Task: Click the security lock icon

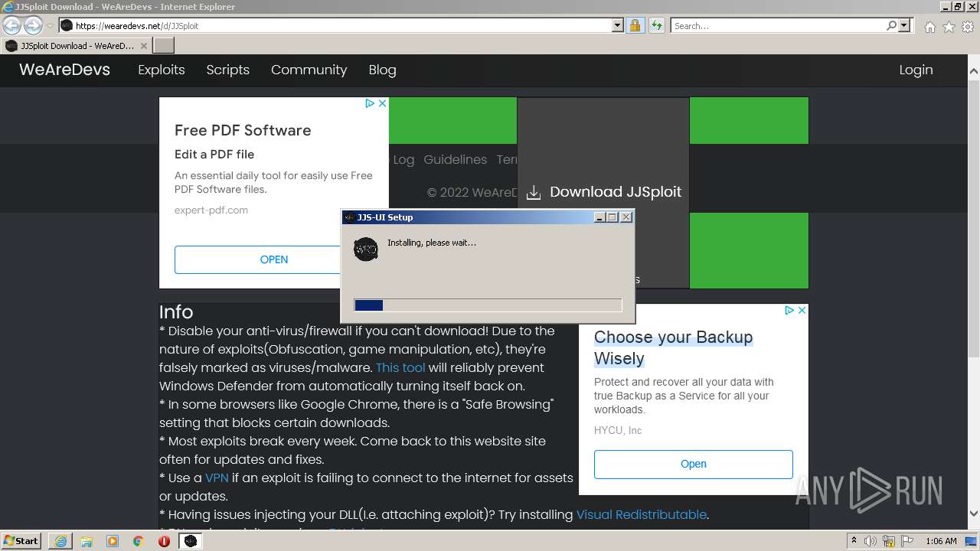Action: tap(635, 25)
